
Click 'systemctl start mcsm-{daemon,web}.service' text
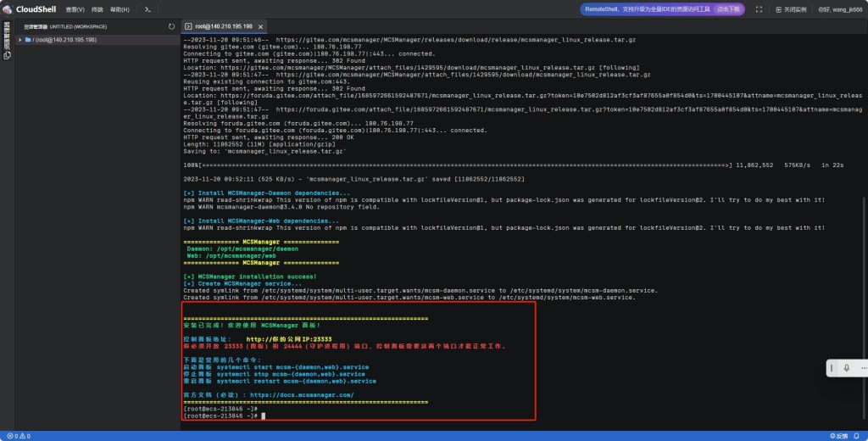pyautogui.click(x=292, y=366)
